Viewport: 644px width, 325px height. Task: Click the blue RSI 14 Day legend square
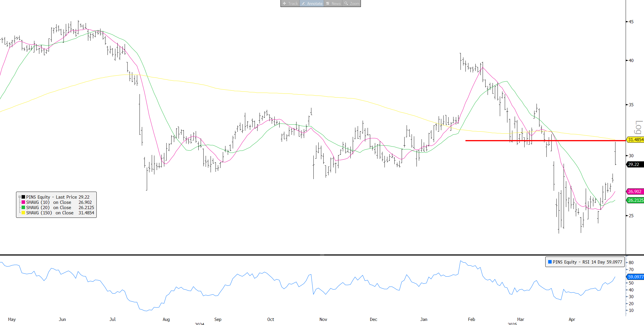(550, 262)
